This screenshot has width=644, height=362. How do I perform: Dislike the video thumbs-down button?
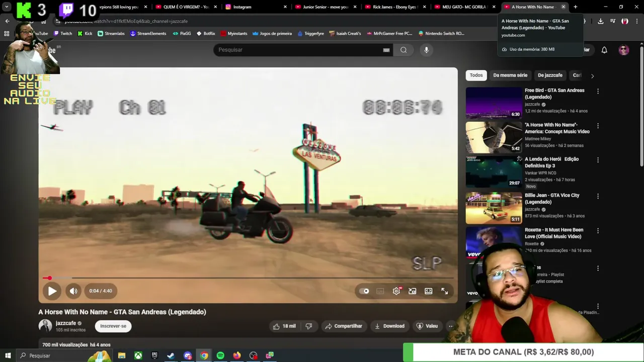[309, 326]
